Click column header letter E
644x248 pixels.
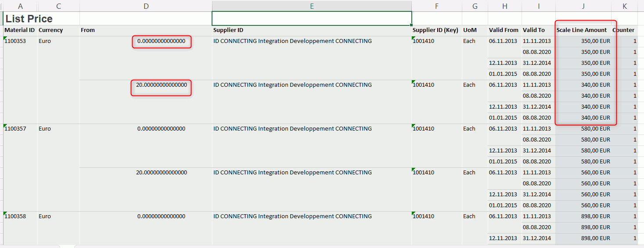[x=312, y=6]
